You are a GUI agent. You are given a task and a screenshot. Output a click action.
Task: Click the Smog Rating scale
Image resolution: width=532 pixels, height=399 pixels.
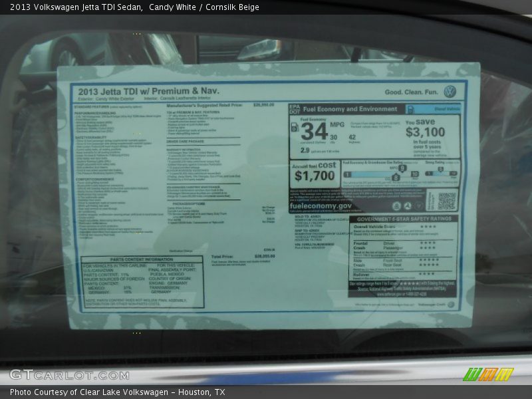[x=441, y=174]
